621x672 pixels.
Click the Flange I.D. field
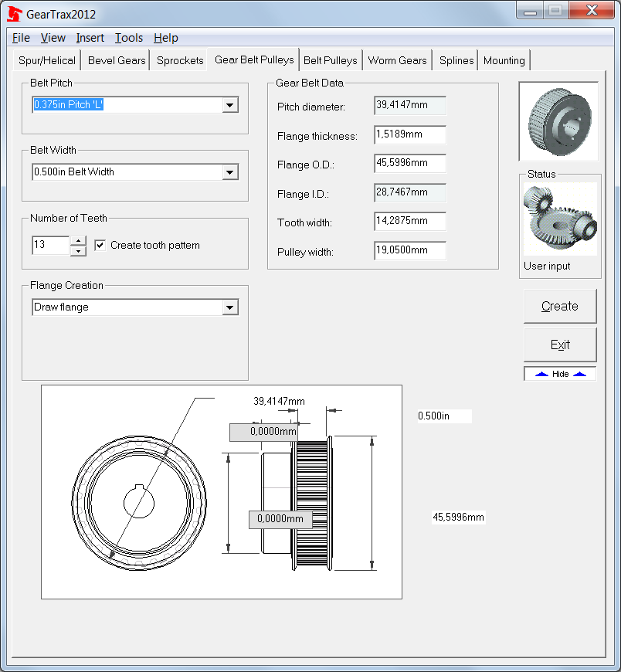point(410,192)
